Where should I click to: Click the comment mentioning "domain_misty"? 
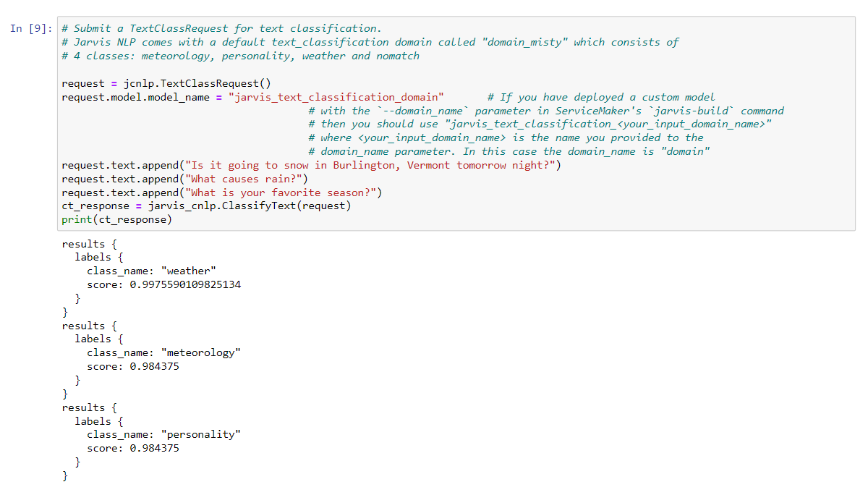(x=370, y=42)
